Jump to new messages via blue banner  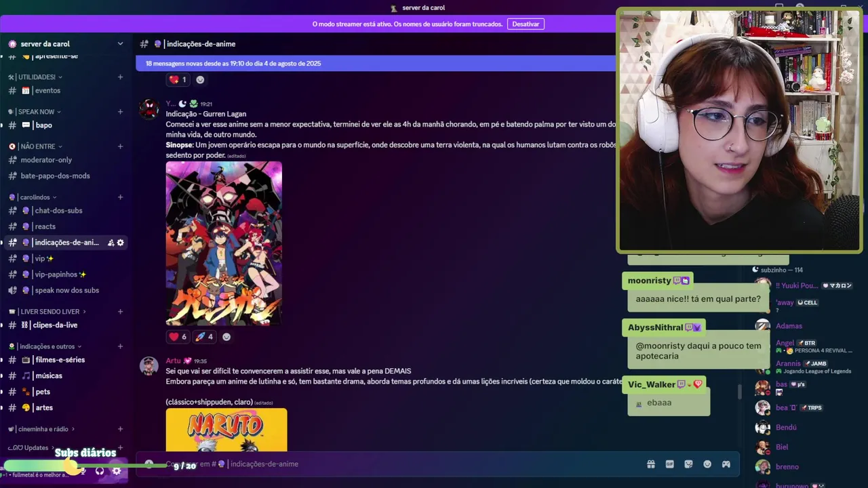(376, 64)
